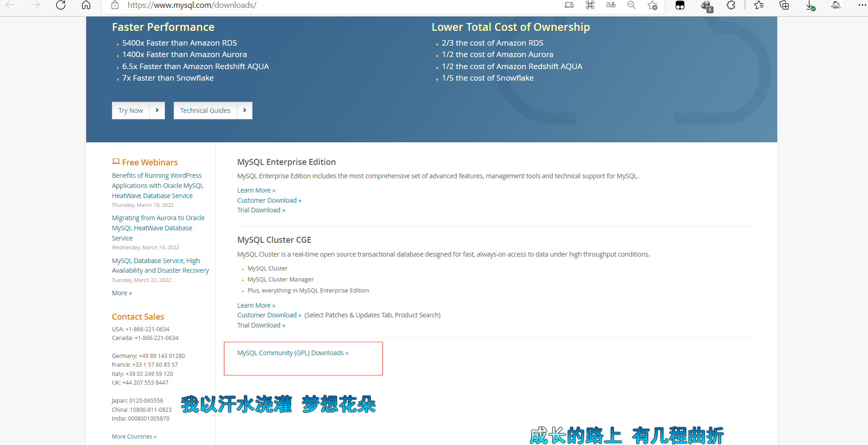
Task: Add this page to favorites star icon
Action: (652, 5)
